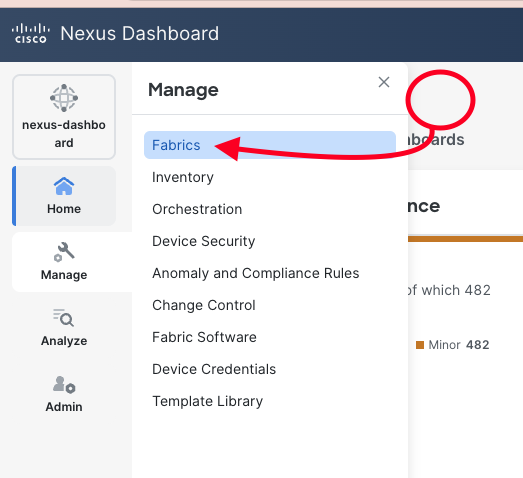The height and width of the screenshot is (478, 523).
Task: Close the Manage flyout panel
Action: pos(384,82)
